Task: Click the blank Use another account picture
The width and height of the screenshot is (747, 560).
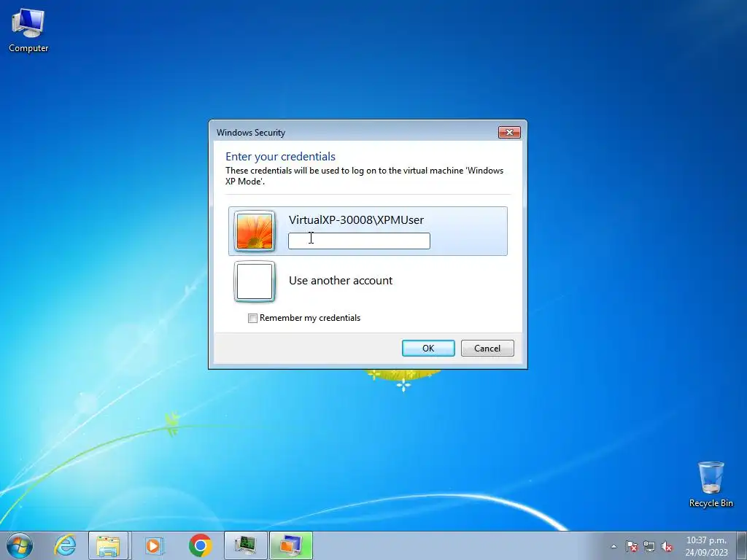Action: tap(255, 281)
